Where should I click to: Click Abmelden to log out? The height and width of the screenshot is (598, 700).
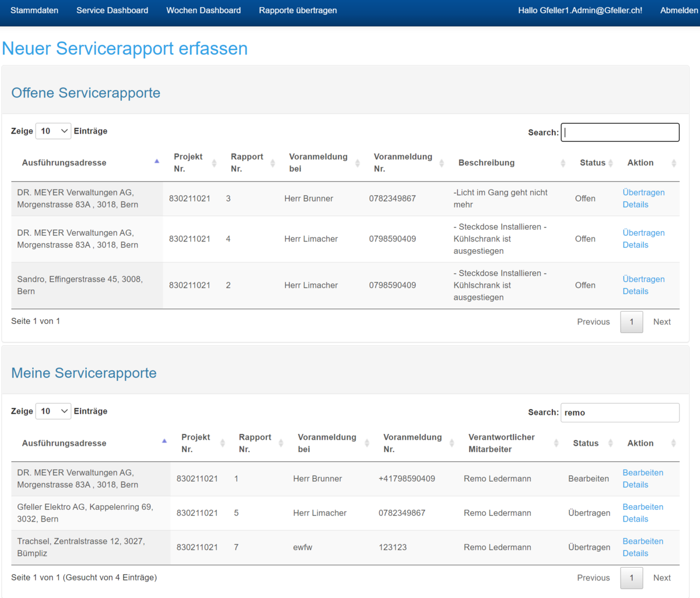678,11
